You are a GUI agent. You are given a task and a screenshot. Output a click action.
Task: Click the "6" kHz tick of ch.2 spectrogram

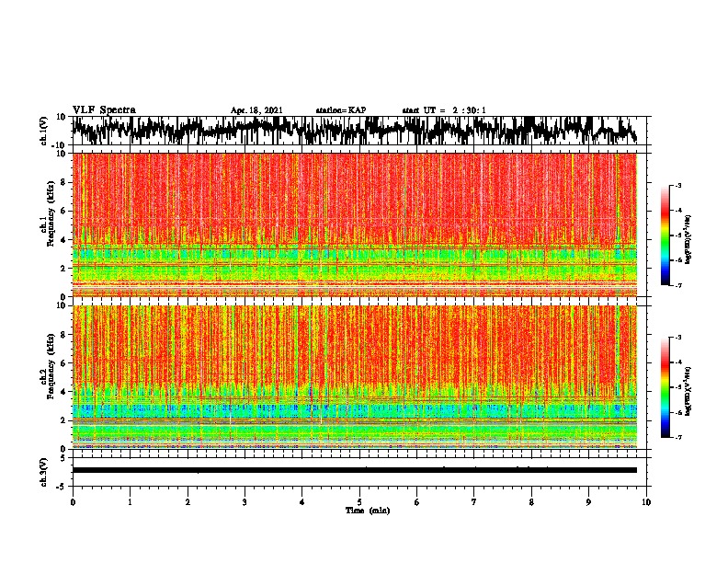[x=63, y=363]
